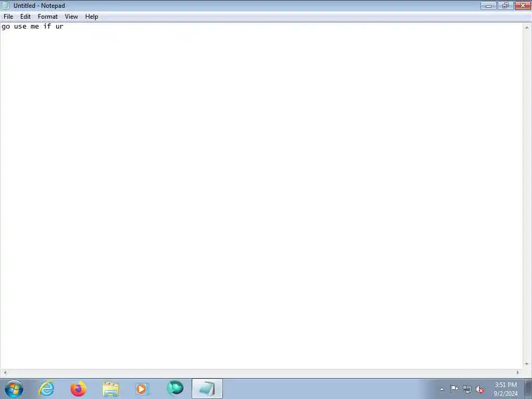The width and height of the screenshot is (532, 399).
Task: Open the View menu
Action: tap(71, 17)
